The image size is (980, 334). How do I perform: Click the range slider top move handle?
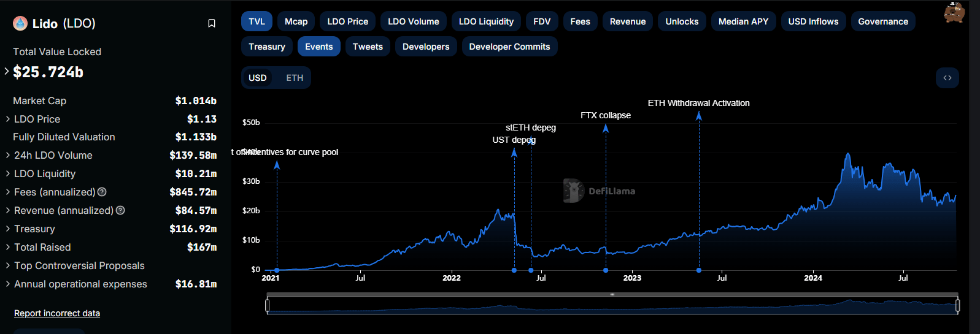[612, 295]
